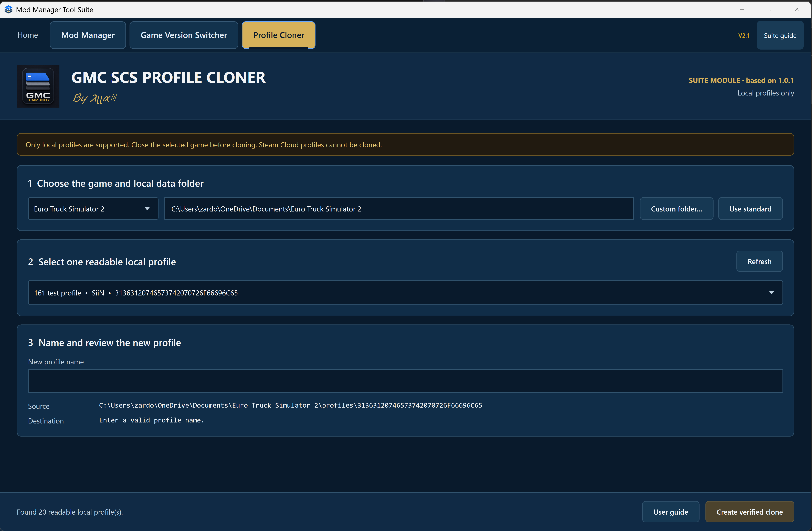Screen dimensions: 812x531
Task: Click 'Enter a valid profile name.' text
Action: point(152,420)
